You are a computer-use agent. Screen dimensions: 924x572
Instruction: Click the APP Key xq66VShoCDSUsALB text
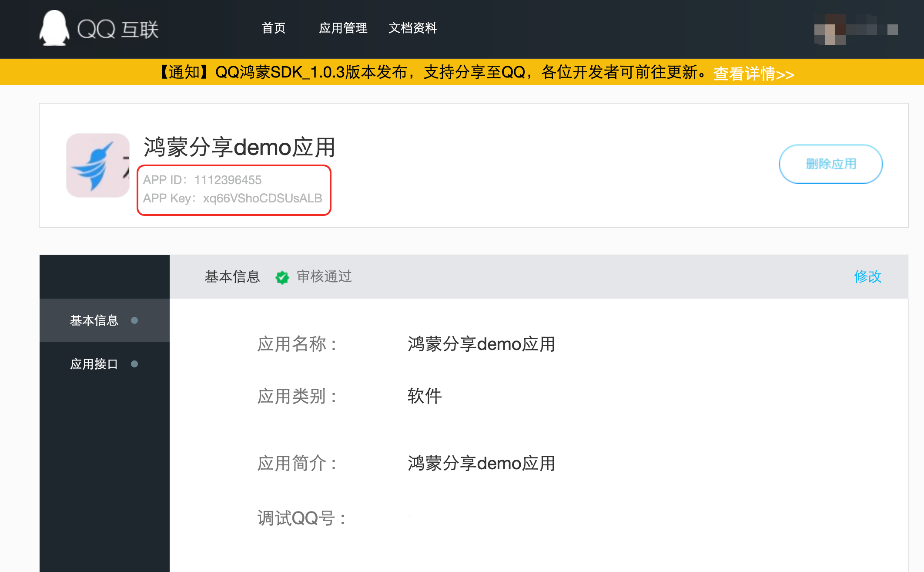pyautogui.click(x=233, y=199)
